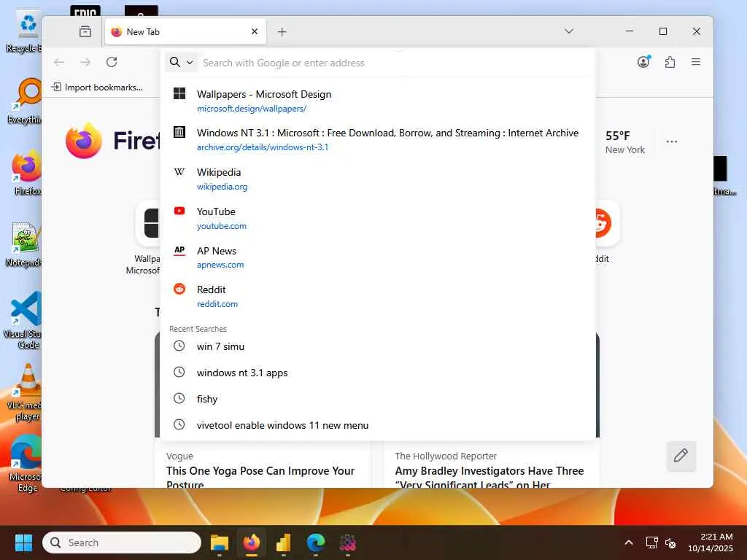Open the Extensions puzzle icon
This screenshot has width=747, height=560.
pyautogui.click(x=670, y=62)
